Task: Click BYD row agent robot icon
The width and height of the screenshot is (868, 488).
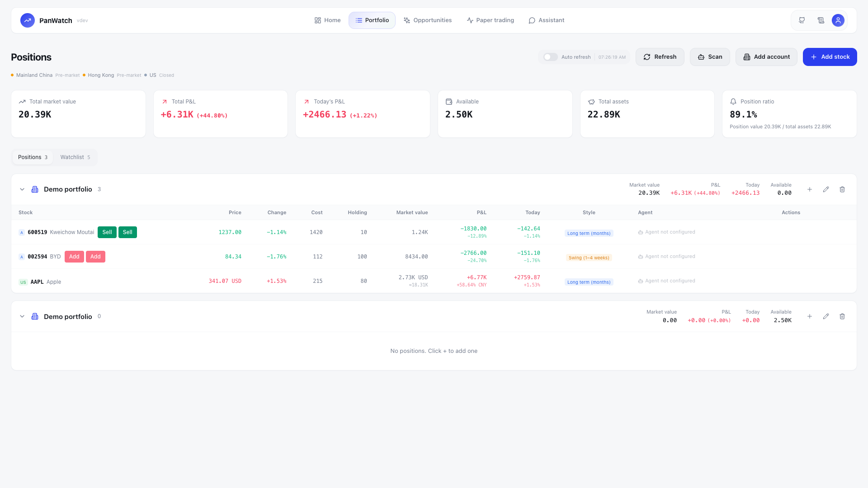Action: (640, 257)
